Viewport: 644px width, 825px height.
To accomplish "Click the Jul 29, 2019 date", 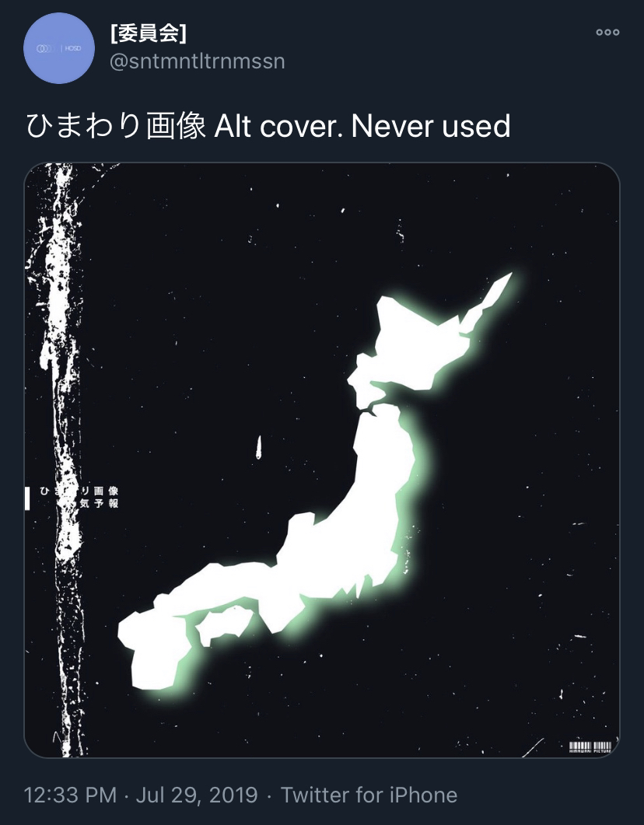I will 197,795.
